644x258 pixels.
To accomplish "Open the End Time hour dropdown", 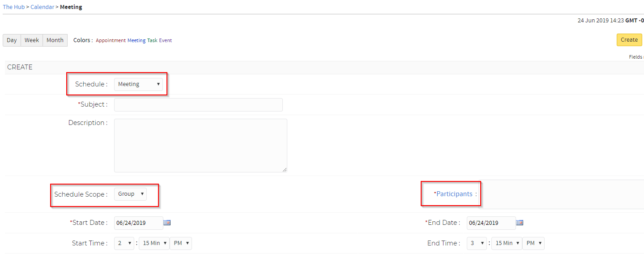I will pos(477,243).
